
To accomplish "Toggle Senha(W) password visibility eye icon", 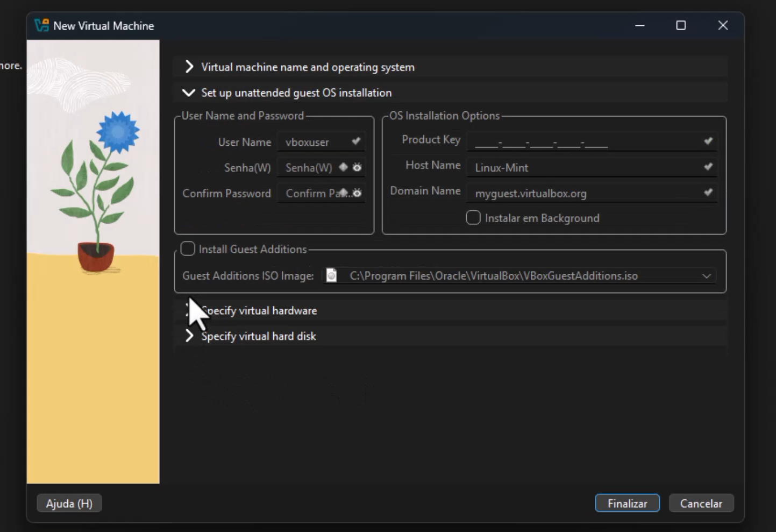I will point(357,167).
